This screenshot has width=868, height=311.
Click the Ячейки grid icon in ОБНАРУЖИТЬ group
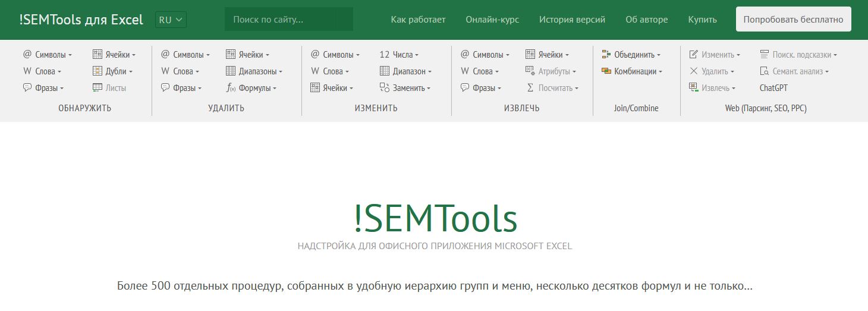point(98,55)
